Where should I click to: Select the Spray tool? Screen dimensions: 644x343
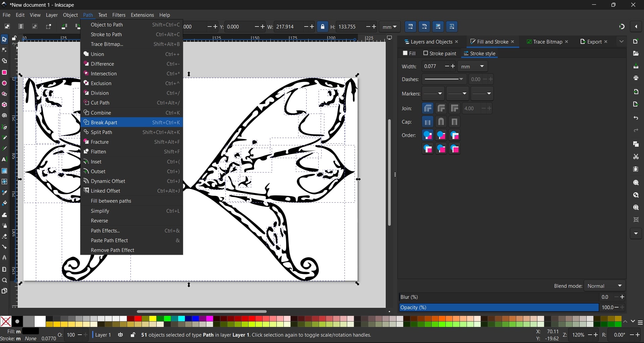coord(4,226)
